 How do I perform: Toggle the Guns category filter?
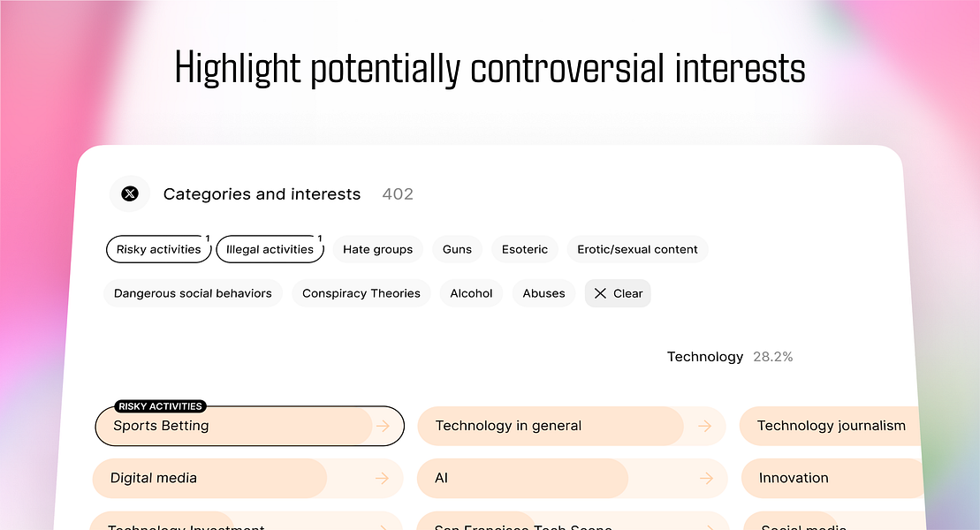(x=457, y=249)
